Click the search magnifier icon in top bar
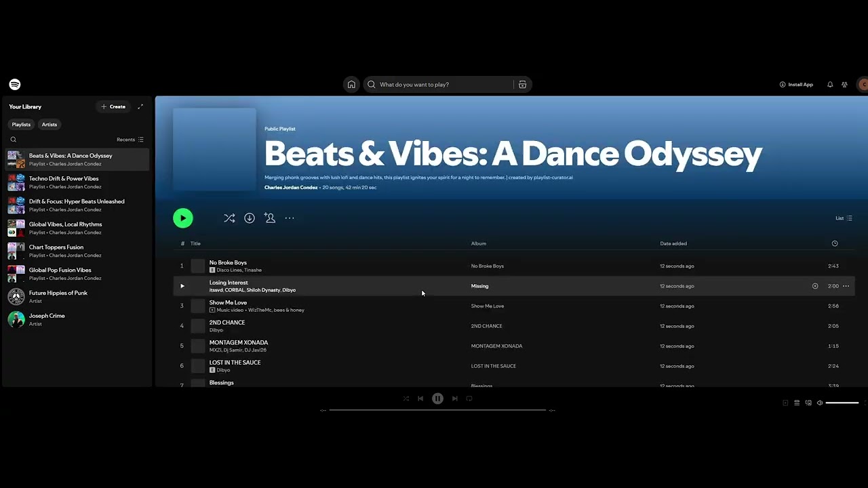 click(x=371, y=85)
